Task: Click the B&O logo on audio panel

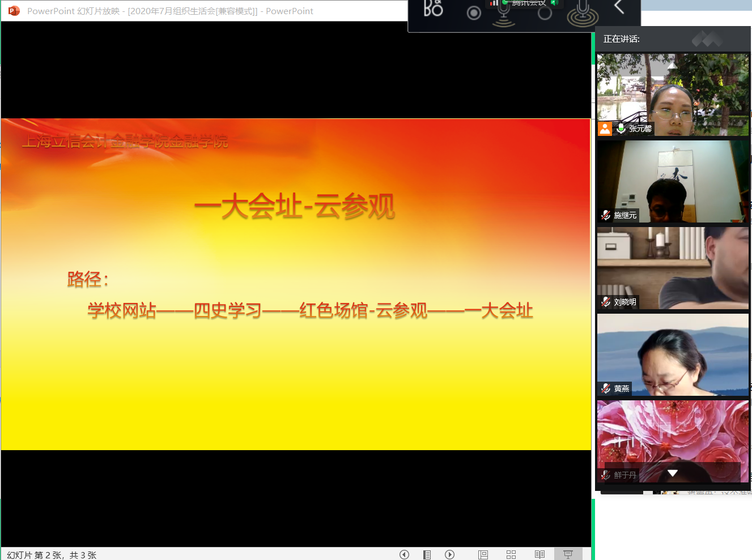Action: pyautogui.click(x=434, y=8)
